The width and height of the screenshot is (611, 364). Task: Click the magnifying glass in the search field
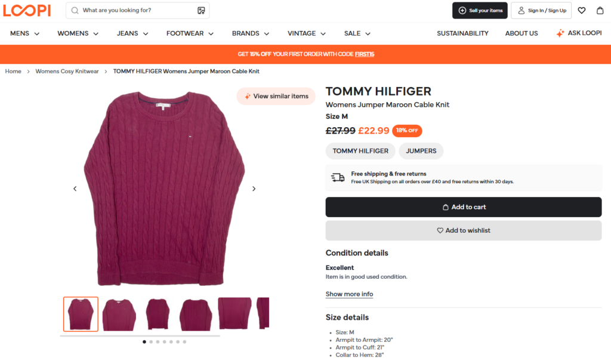(74, 10)
